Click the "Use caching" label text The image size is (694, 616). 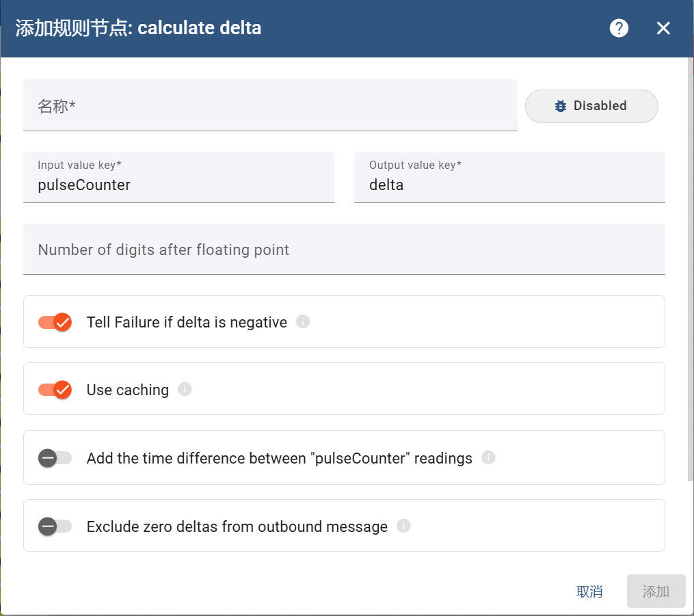pos(127,390)
